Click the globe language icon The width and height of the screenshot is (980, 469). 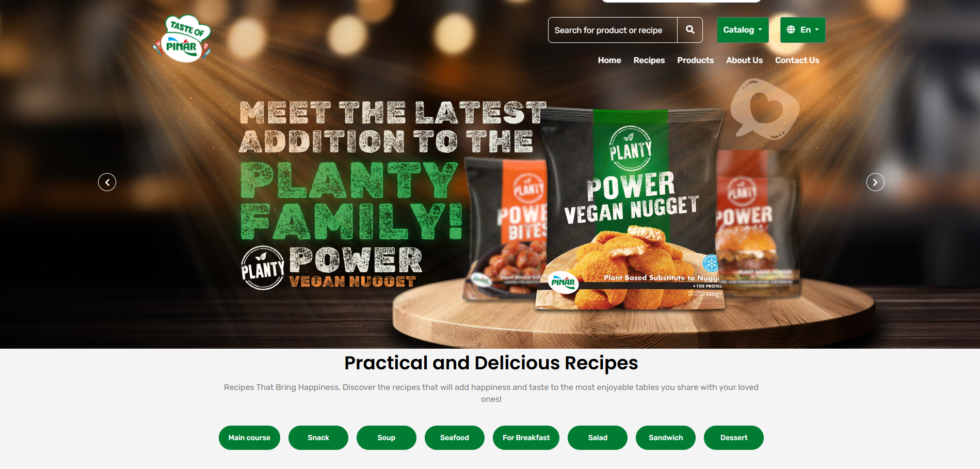coord(791,30)
